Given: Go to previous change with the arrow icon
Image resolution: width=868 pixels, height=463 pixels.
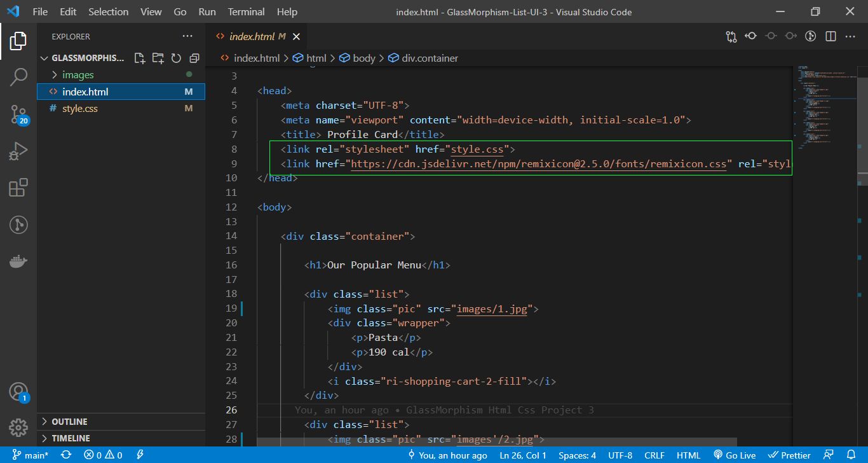Looking at the screenshot, I should [751, 36].
